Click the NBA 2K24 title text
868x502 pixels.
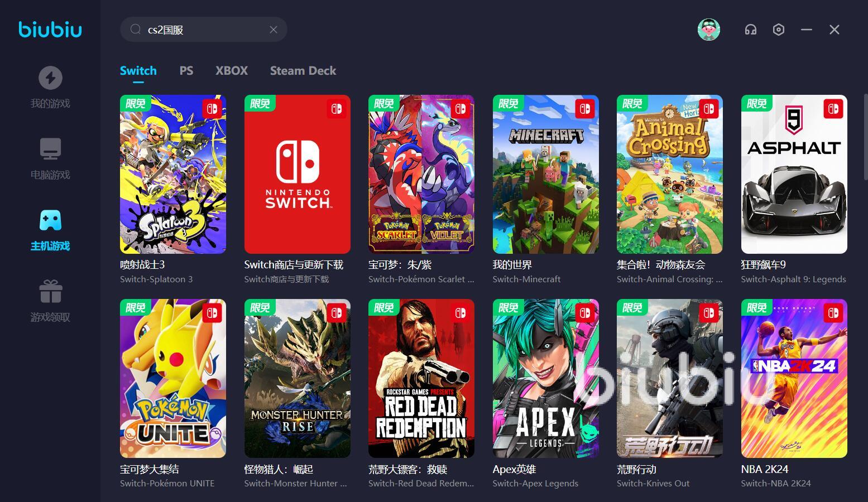765,469
